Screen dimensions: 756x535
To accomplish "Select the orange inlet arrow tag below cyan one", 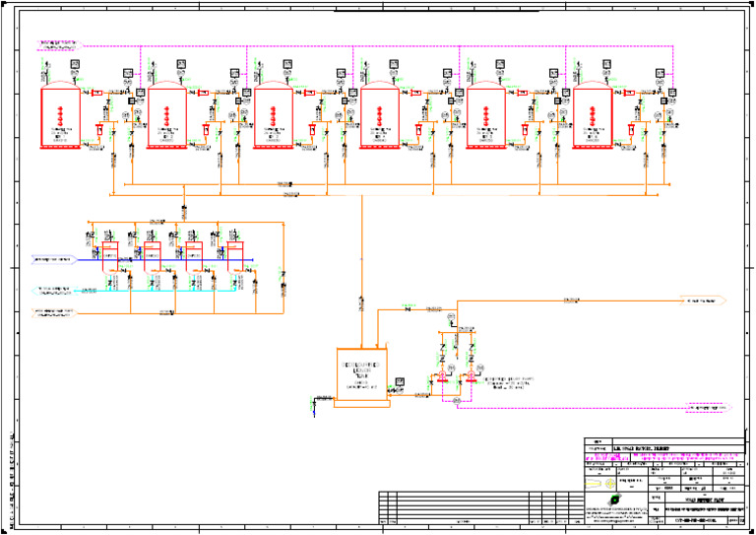I will [53, 312].
